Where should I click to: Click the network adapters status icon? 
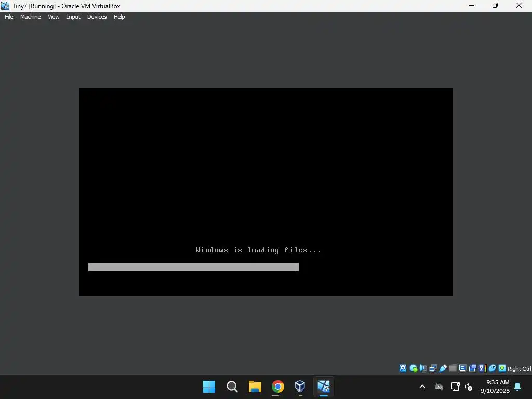pyautogui.click(x=433, y=368)
